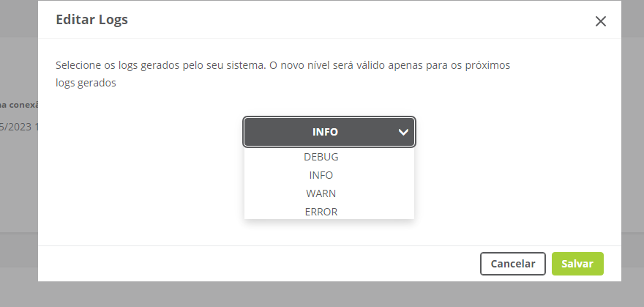Click the second description line "logs gerados"
The height and width of the screenshot is (307, 644).
click(x=86, y=84)
